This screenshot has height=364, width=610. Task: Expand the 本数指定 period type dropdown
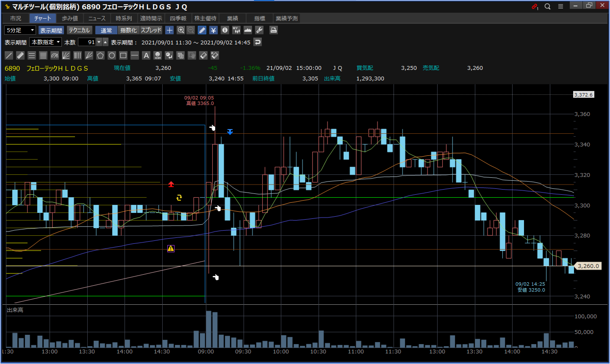click(x=45, y=42)
